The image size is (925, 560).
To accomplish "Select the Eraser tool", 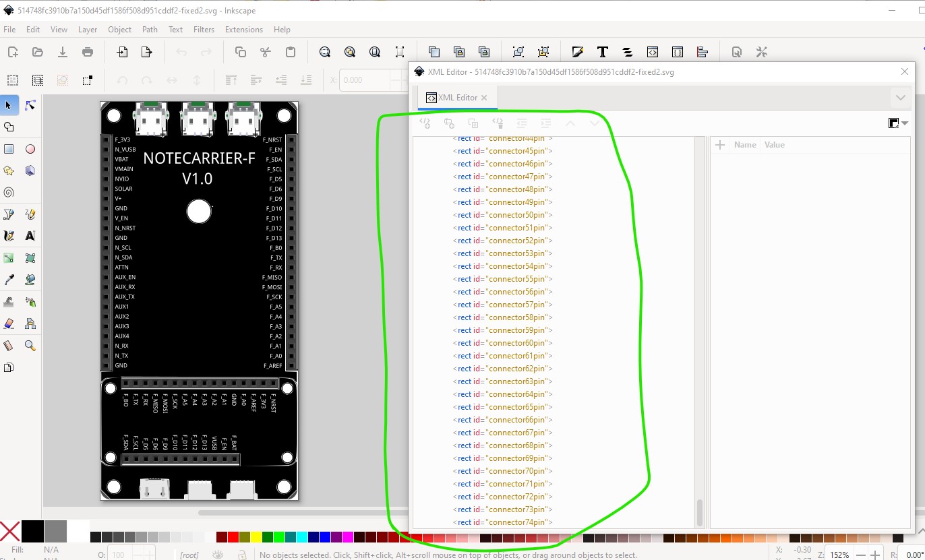I will 9,323.
